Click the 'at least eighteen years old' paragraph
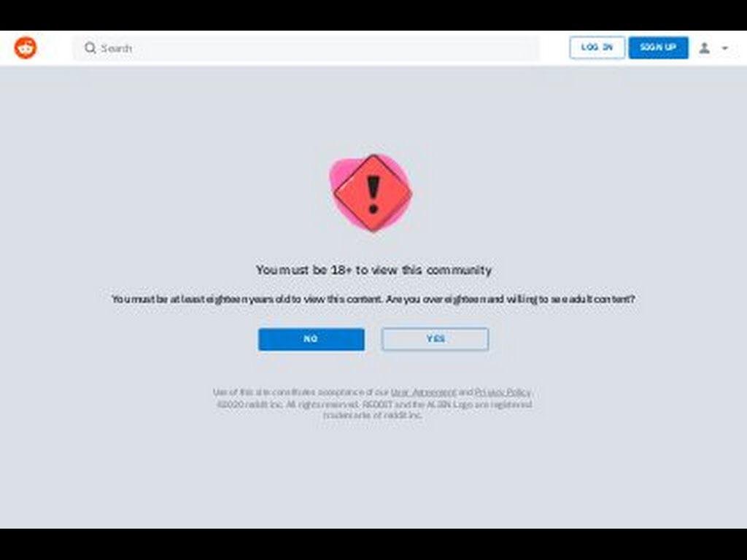Image resolution: width=747 pixels, height=560 pixels. tap(373, 299)
